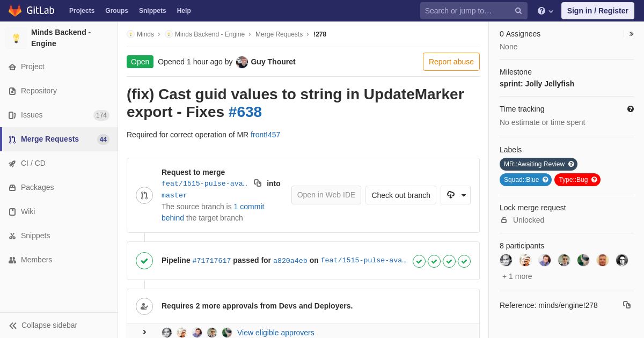Open the Issues sidebar item

tap(59, 115)
